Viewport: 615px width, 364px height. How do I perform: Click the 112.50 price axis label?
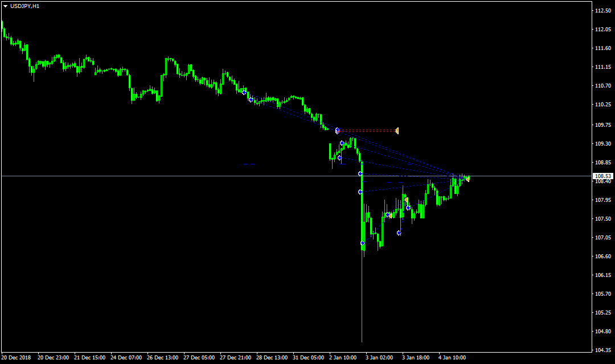[603, 11]
